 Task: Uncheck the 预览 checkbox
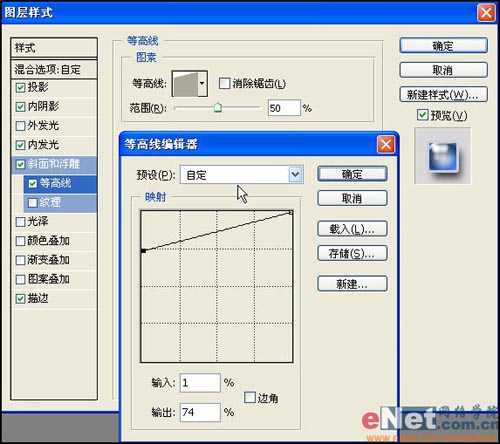click(422, 115)
